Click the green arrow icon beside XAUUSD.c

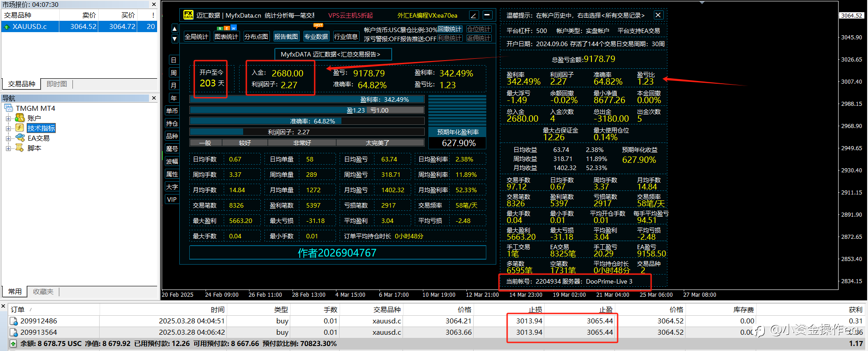(x=7, y=27)
